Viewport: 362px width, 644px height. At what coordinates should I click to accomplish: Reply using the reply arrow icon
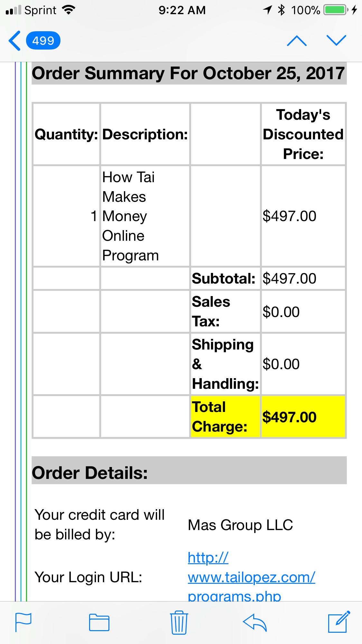coord(255,622)
